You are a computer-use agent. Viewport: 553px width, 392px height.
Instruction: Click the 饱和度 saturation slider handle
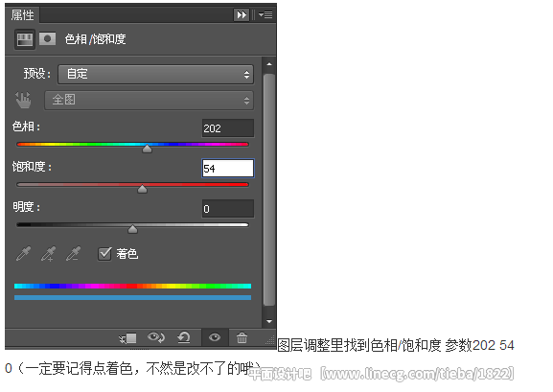point(142,189)
